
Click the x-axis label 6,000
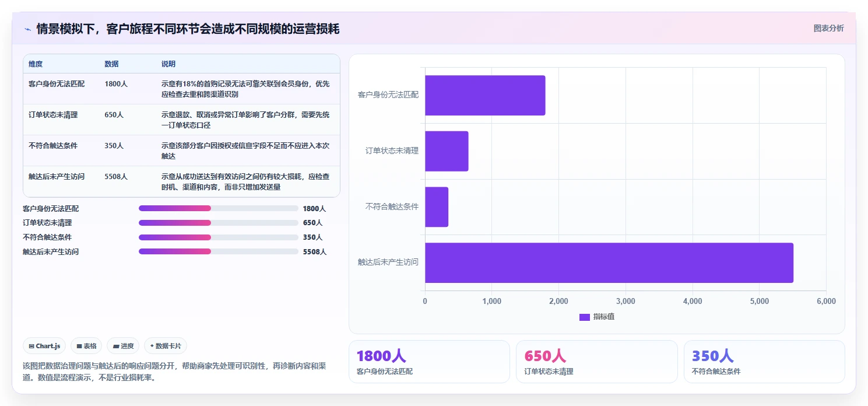click(826, 302)
